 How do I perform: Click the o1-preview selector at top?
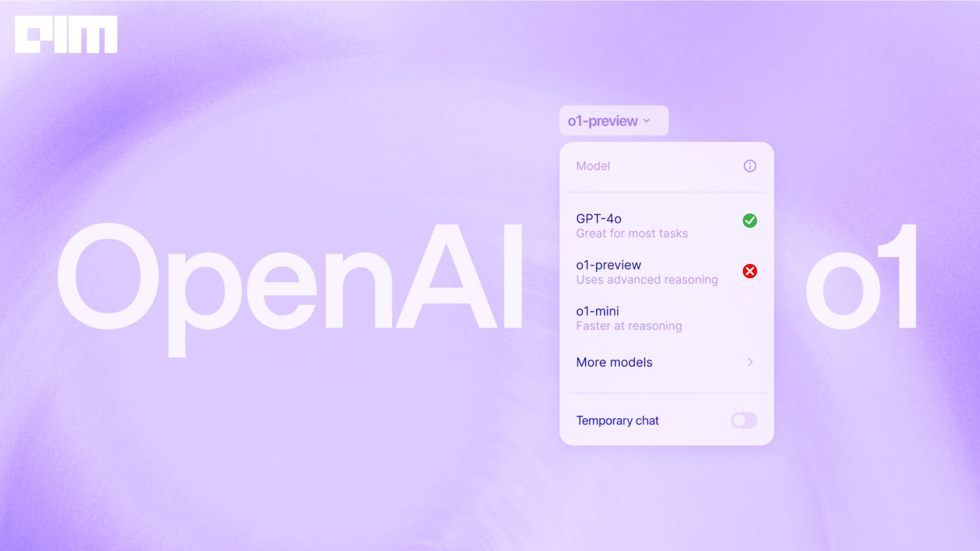[612, 120]
